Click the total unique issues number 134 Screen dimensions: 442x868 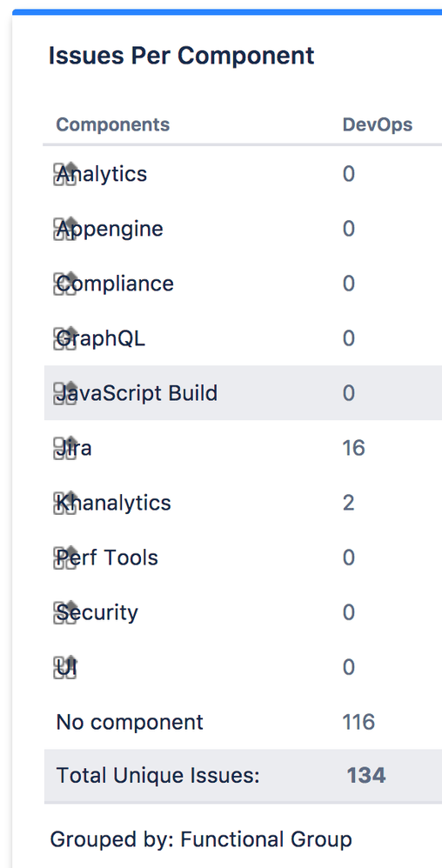tap(366, 776)
